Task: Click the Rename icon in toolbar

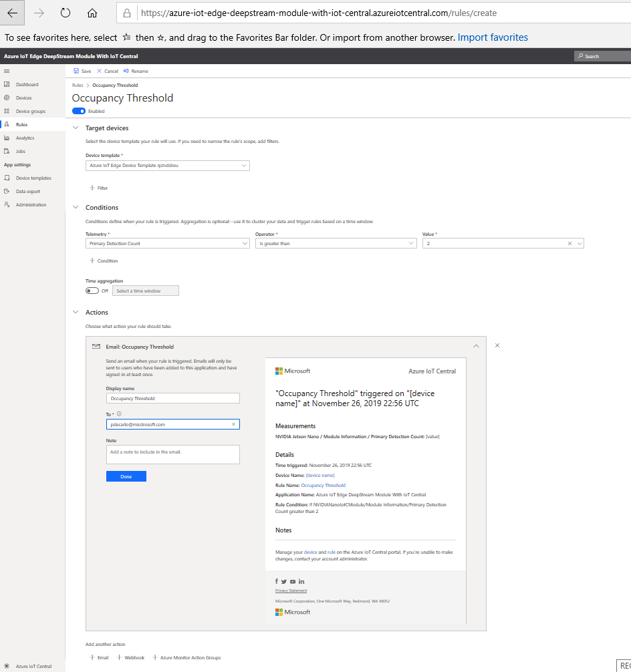Action: tap(126, 71)
